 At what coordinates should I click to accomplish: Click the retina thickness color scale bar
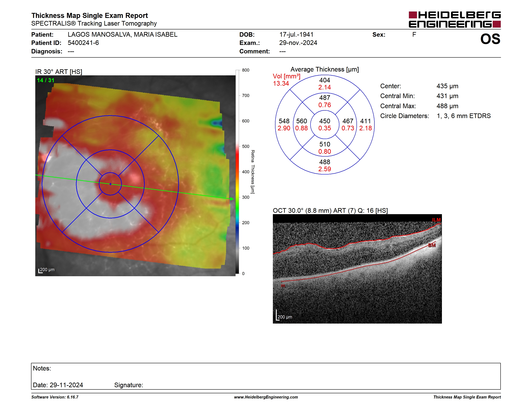click(x=237, y=172)
